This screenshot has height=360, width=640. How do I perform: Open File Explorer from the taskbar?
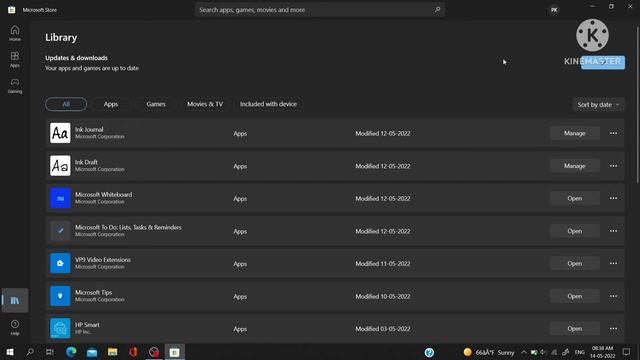tap(112, 352)
